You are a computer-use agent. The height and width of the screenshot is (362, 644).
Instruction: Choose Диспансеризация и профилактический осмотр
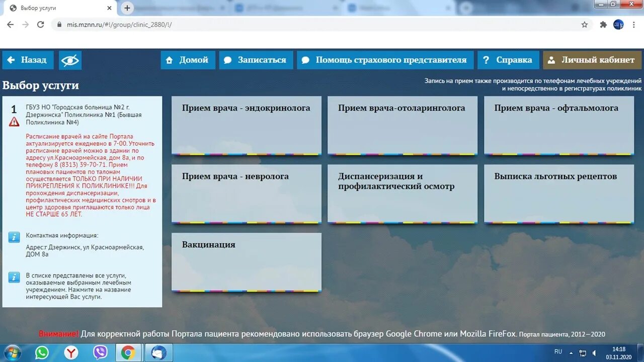(x=403, y=194)
